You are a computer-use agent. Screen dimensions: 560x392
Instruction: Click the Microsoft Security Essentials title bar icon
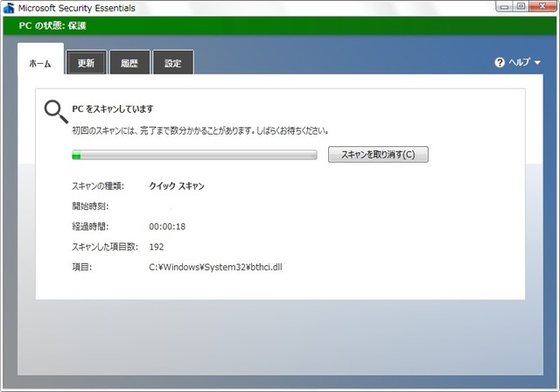(9, 8)
